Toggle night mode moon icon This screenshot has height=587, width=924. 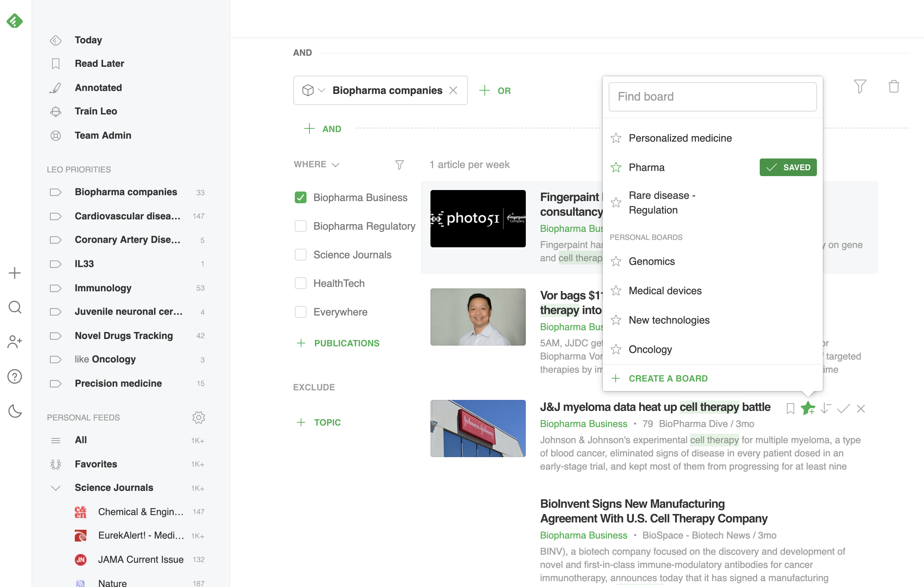point(15,411)
